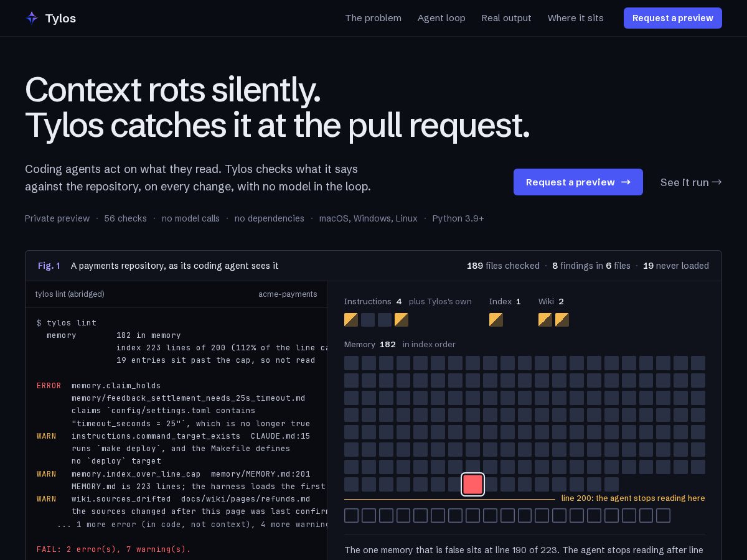Viewport: 747px width, 560px height.
Task: Click the 'in index order' note
Action: point(429,345)
